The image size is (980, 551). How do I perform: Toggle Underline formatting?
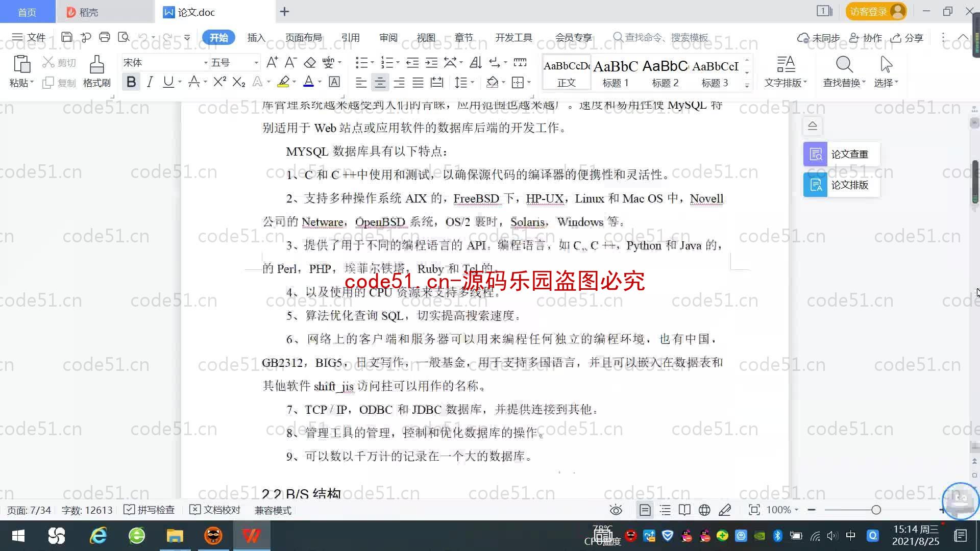[168, 82]
